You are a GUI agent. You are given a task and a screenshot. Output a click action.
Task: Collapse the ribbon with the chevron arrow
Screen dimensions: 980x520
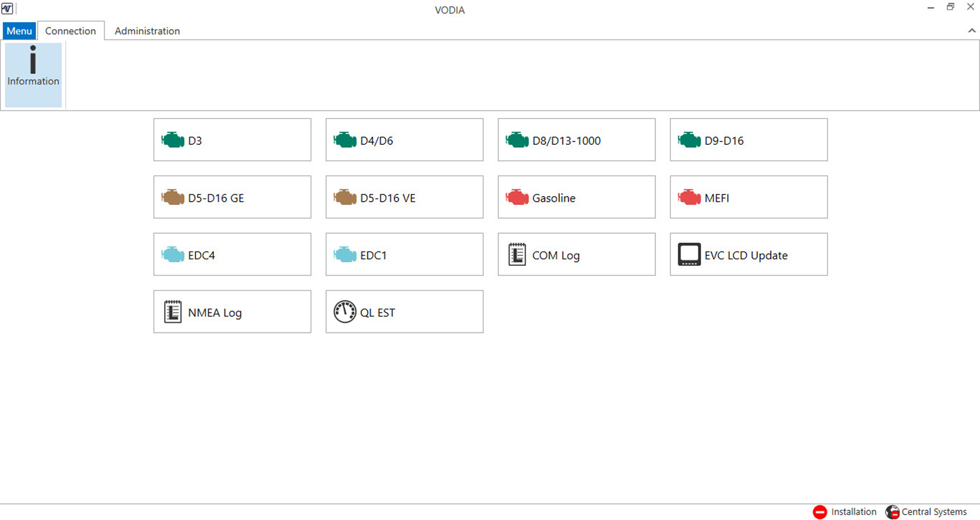tap(972, 31)
